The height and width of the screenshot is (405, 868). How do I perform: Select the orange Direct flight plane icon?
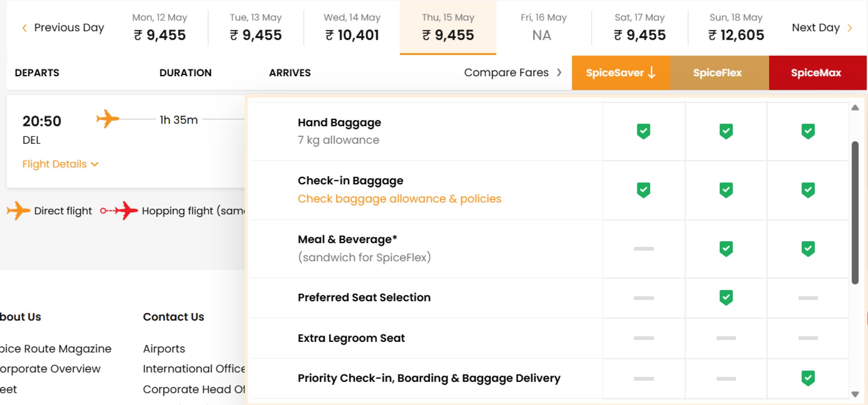(18, 210)
